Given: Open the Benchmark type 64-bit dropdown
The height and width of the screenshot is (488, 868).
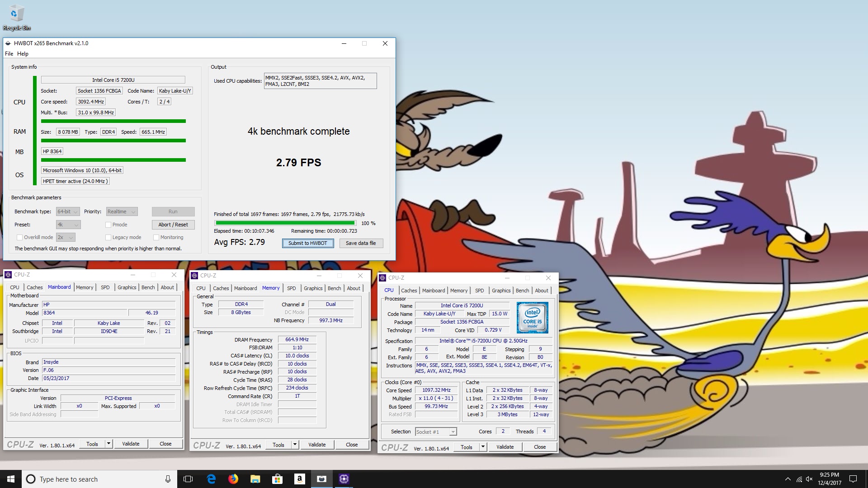Looking at the screenshot, I should 68,211.
